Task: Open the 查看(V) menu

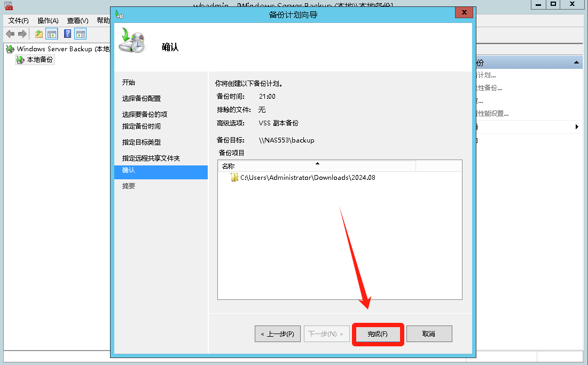Action: (x=77, y=21)
